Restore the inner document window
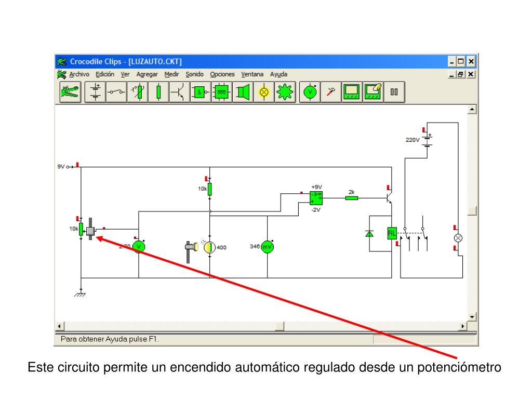532x399 pixels. [460, 74]
